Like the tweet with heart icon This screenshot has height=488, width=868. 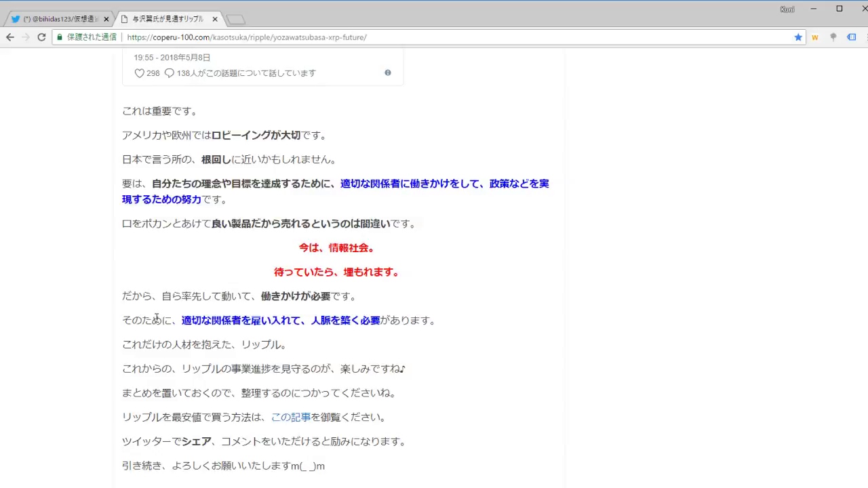point(139,73)
